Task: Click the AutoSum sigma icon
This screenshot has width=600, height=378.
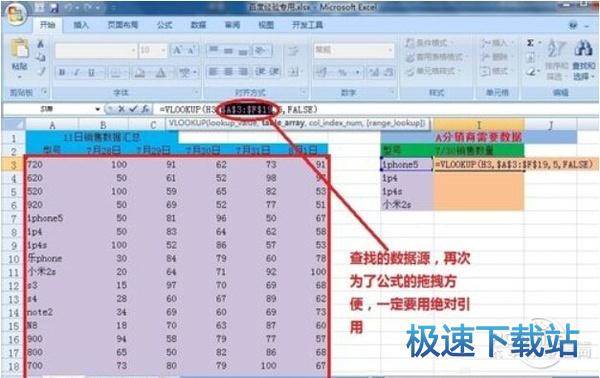Action: [530, 43]
